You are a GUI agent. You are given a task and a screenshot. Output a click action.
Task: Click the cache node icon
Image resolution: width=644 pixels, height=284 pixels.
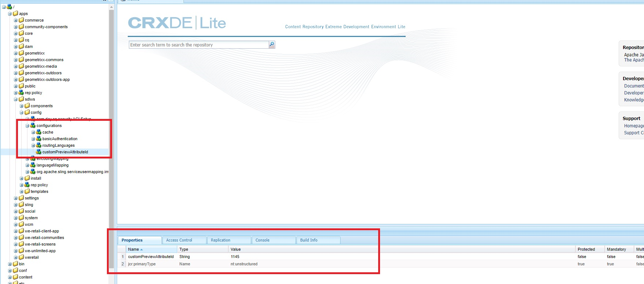point(39,132)
